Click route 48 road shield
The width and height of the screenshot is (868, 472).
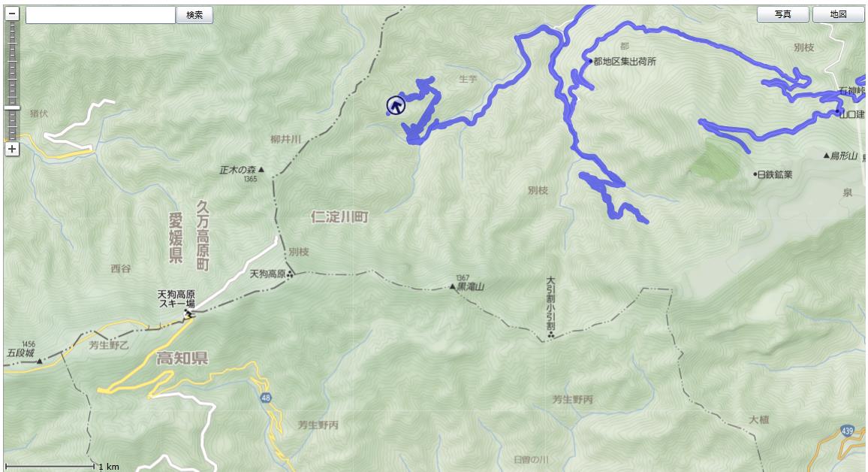pyautogui.click(x=267, y=398)
